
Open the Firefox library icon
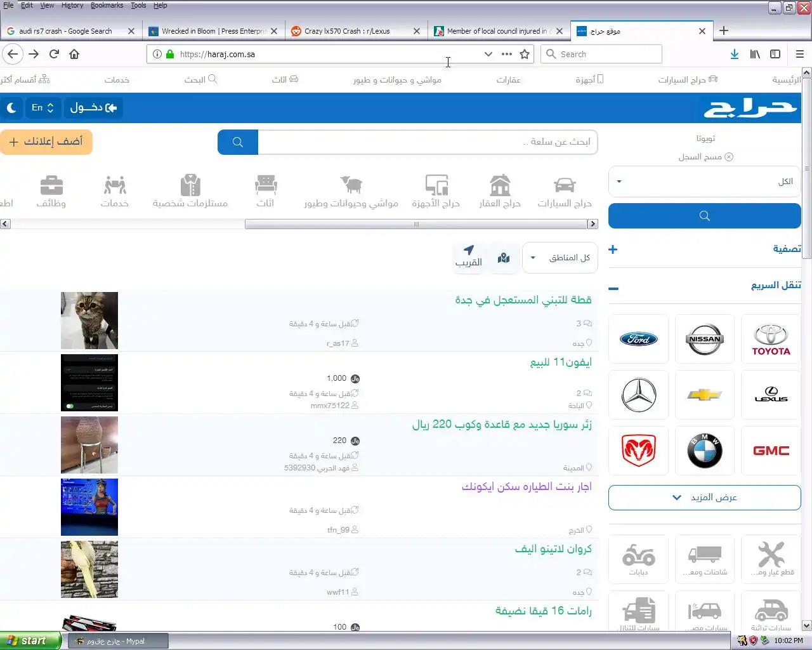click(755, 54)
